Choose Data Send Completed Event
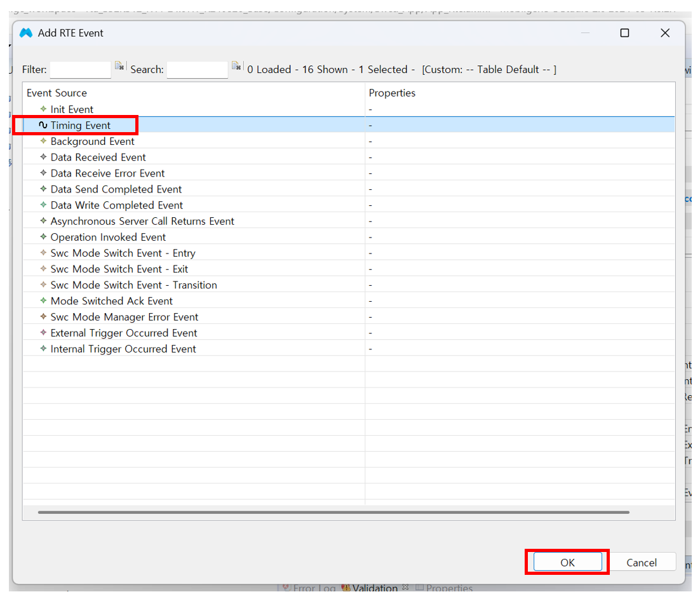This screenshot has height=599, width=700. (x=116, y=189)
